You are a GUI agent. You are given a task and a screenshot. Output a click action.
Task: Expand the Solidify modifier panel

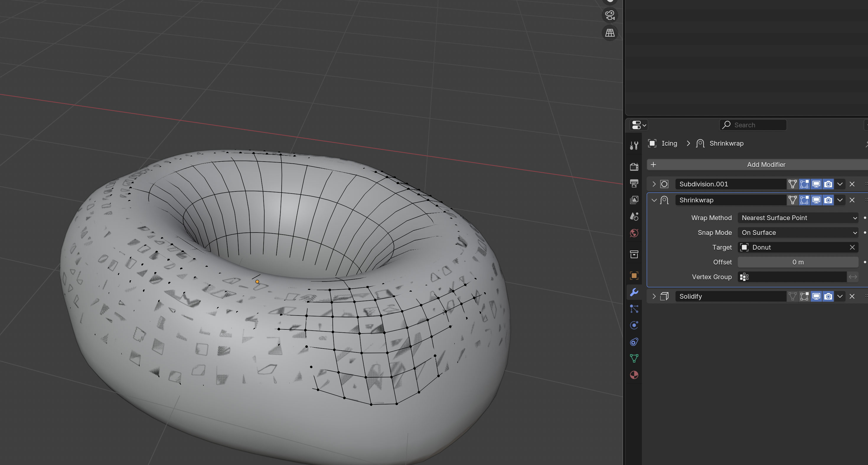(654, 296)
